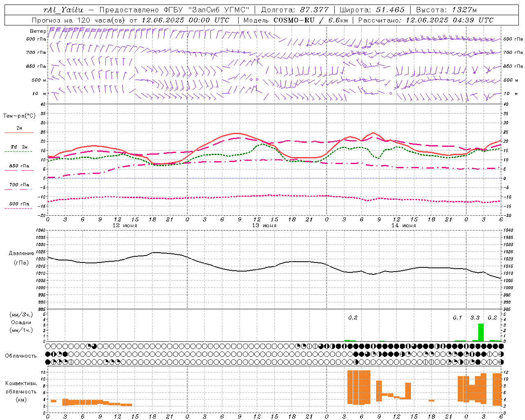Click the '(км)' convective height unit
The width and height of the screenshot is (525, 420).
point(21,399)
